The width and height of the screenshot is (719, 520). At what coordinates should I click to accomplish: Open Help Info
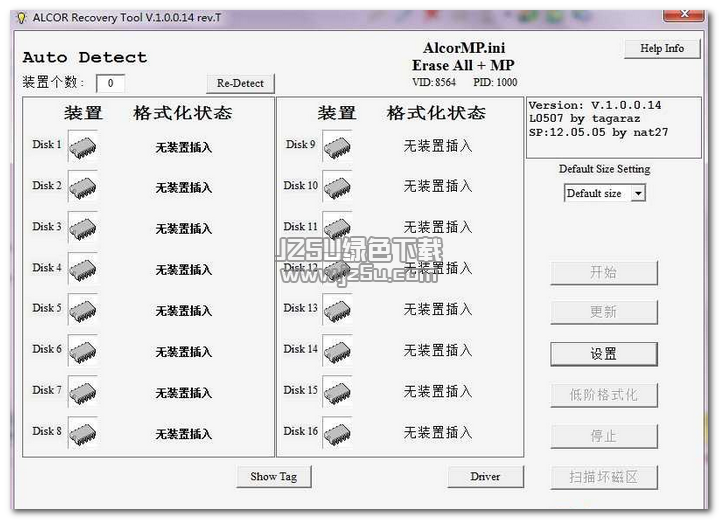pyautogui.click(x=662, y=48)
